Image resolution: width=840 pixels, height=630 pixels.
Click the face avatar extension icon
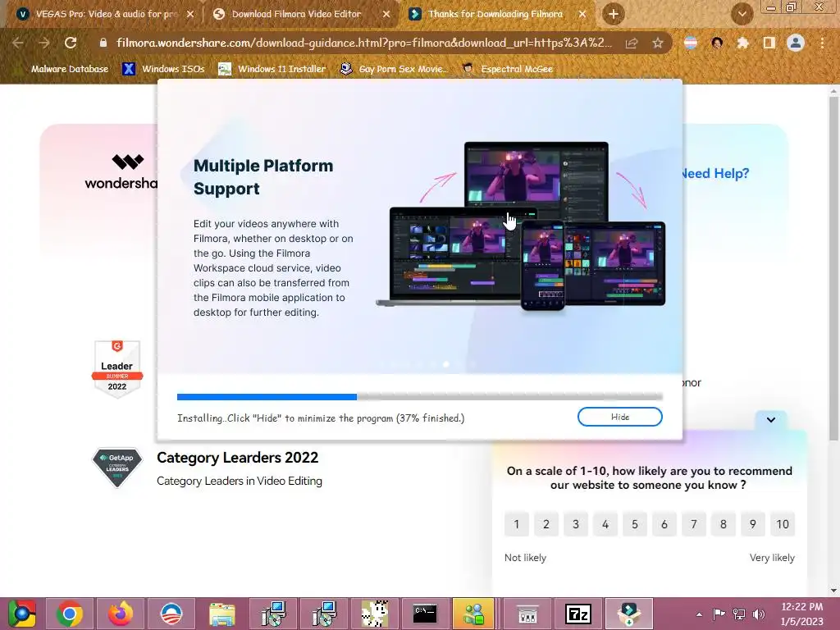(x=717, y=43)
